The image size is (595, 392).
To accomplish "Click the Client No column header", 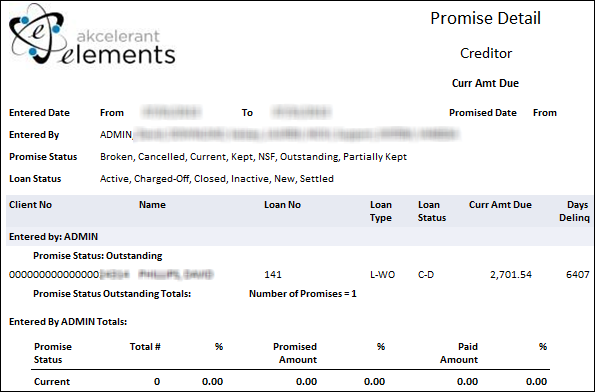I will pos(30,205).
